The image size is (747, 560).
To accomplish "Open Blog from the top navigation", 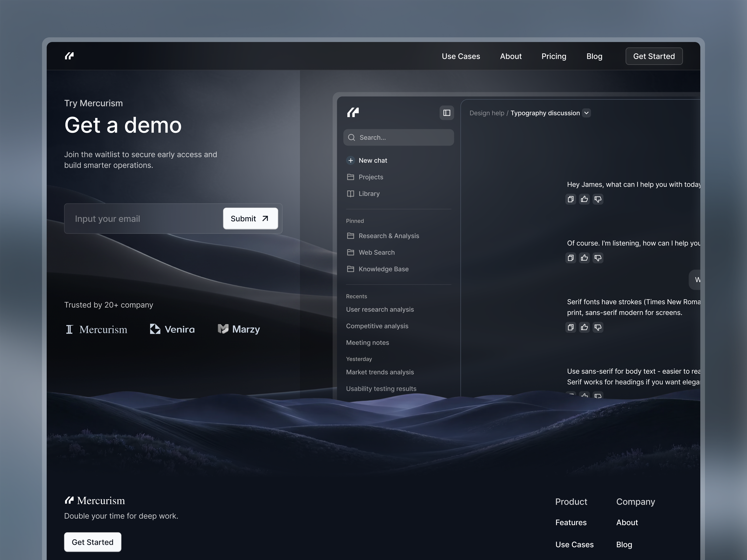I will tap(594, 56).
